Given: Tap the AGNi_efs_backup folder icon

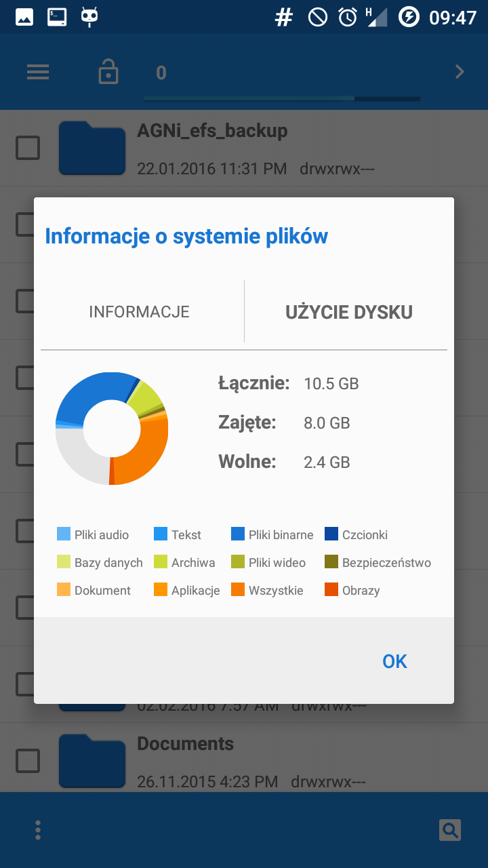Looking at the screenshot, I should coord(92,148).
